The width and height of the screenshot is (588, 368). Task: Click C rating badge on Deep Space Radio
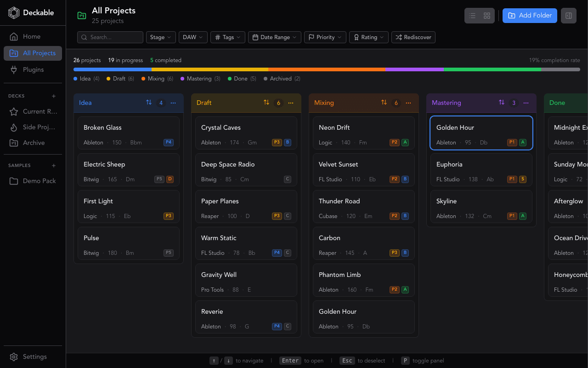click(x=288, y=179)
